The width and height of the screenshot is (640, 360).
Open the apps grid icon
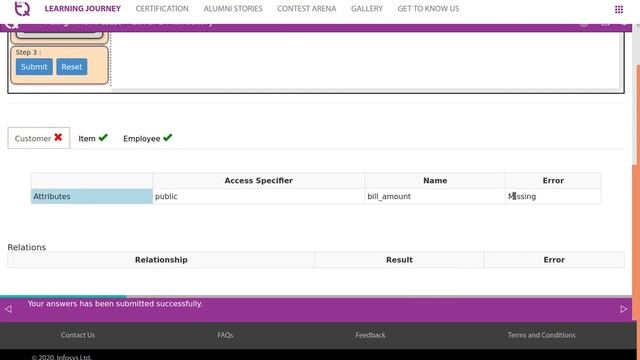[x=619, y=9]
